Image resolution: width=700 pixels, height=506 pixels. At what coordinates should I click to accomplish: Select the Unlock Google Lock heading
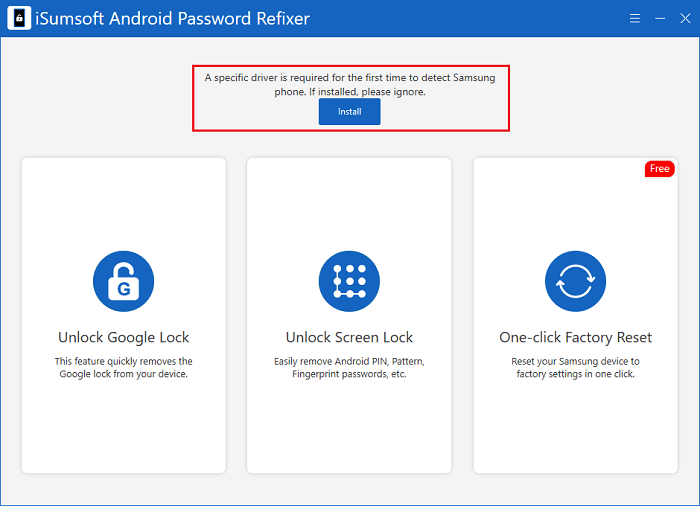click(x=124, y=338)
